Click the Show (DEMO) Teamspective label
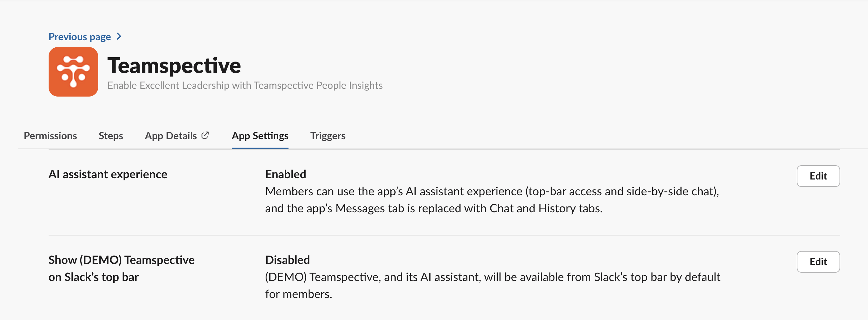This screenshot has width=868, height=320. [122, 268]
